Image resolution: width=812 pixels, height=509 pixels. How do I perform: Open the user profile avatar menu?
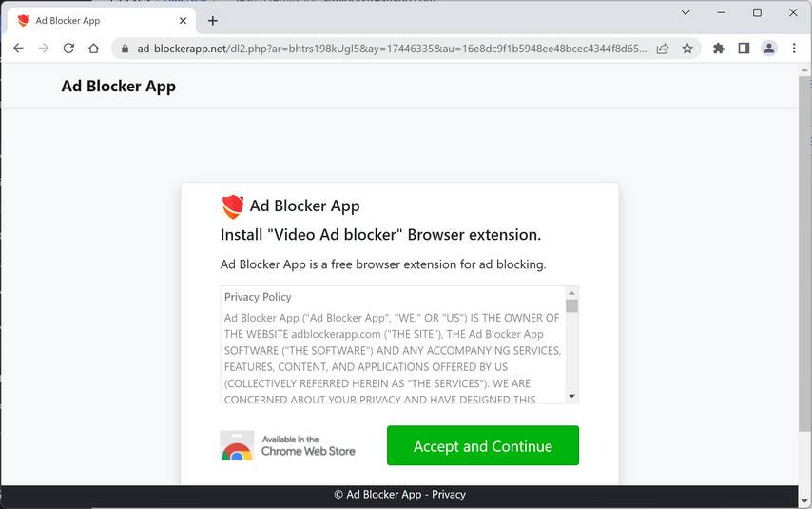(769, 49)
